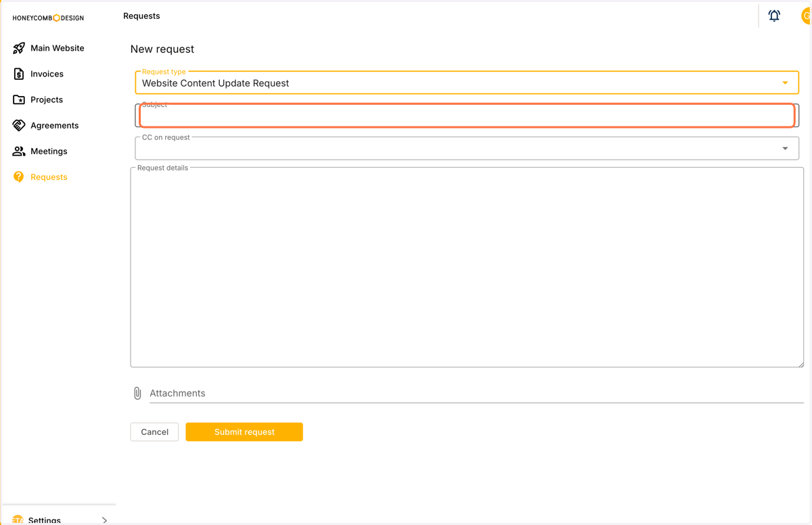The width and height of the screenshot is (812, 525).
Task: Open the Request type dropdown
Action: click(x=467, y=83)
